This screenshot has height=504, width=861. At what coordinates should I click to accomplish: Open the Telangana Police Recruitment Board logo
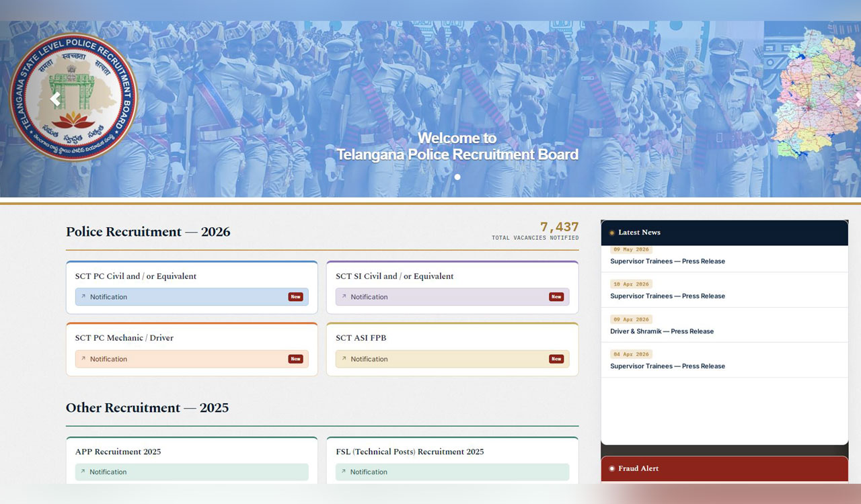point(73,97)
